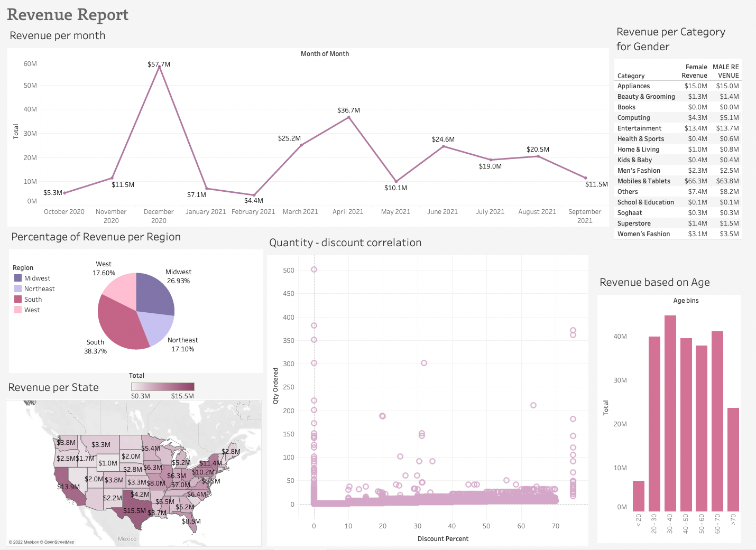Click the $3.8M label in the map's northwest corner
The image size is (756, 550).
pyautogui.click(x=66, y=443)
